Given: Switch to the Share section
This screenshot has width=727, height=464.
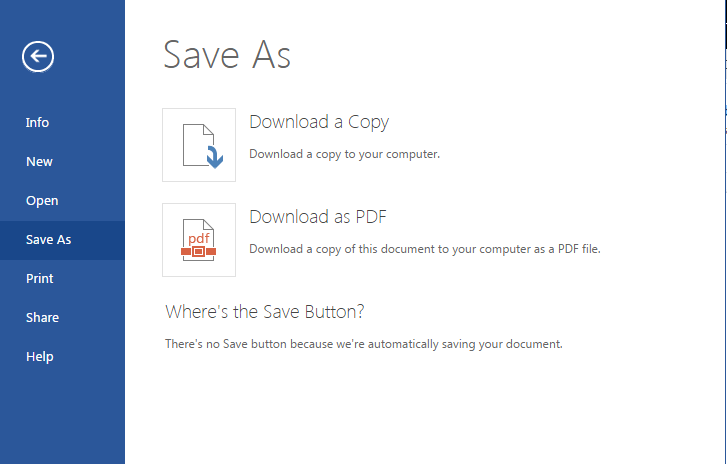Looking at the screenshot, I should (x=43, y=318).
